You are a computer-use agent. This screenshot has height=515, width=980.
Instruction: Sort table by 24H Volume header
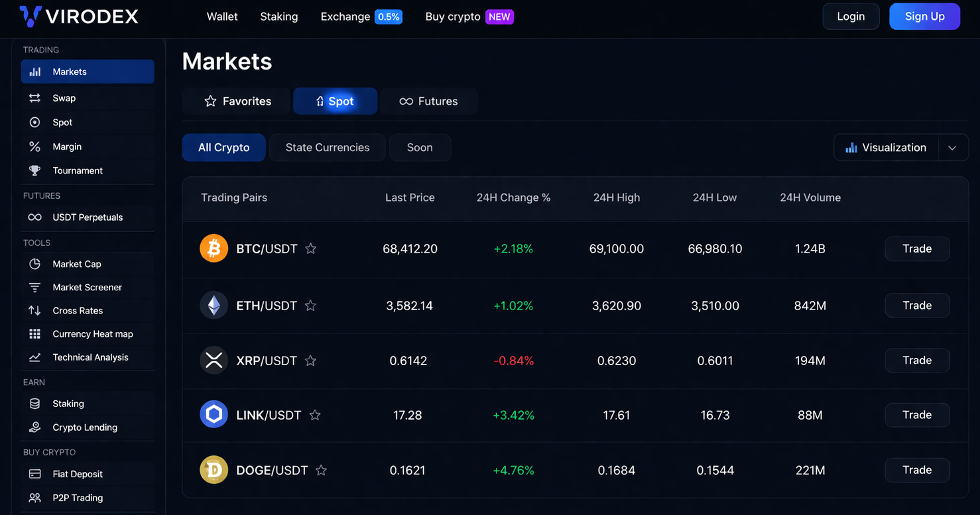pyautogui.click(x=810, y=198)
